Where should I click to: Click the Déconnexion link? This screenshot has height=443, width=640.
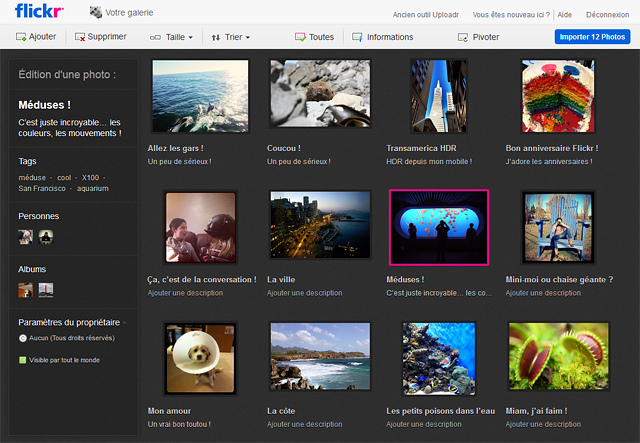point(607,15)
